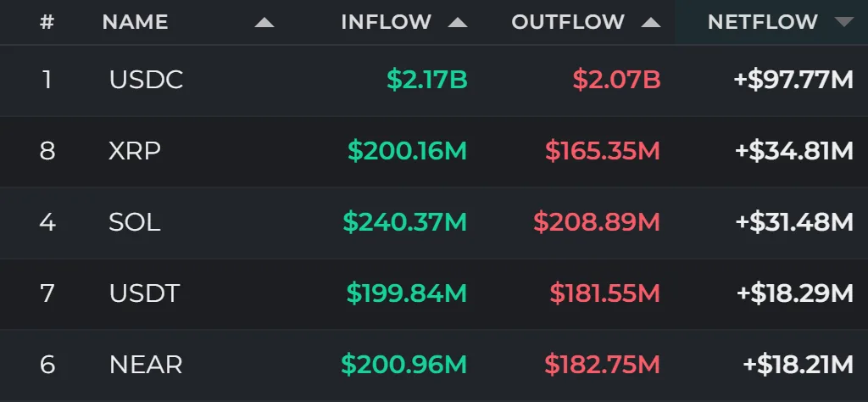Viewport: 868px width, 402px height.
Task: Click rank number 6 in NEAR row
Action: pos(47,365)
